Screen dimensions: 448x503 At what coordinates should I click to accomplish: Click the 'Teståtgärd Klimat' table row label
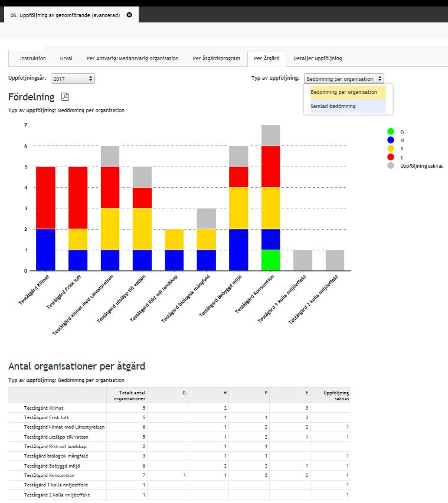(44, 408)
